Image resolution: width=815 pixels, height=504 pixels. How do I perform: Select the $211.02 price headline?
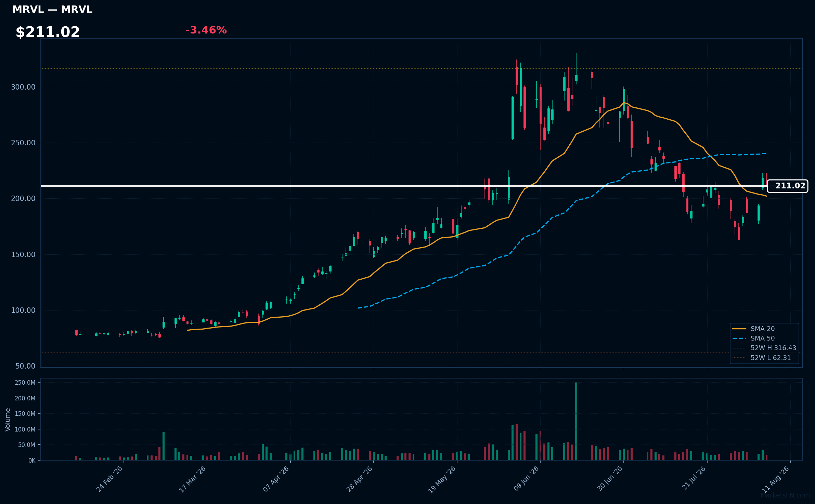[48, 32]
